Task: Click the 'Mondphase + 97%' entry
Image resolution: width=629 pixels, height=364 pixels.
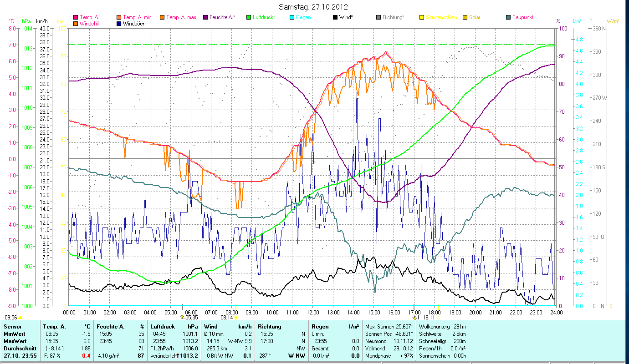Action: (x=389, y=356)
